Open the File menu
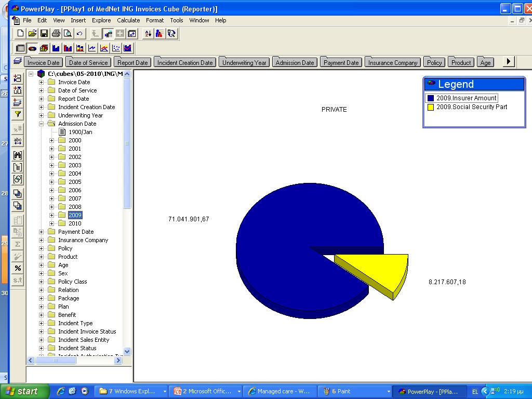 [x=27, y=20]
